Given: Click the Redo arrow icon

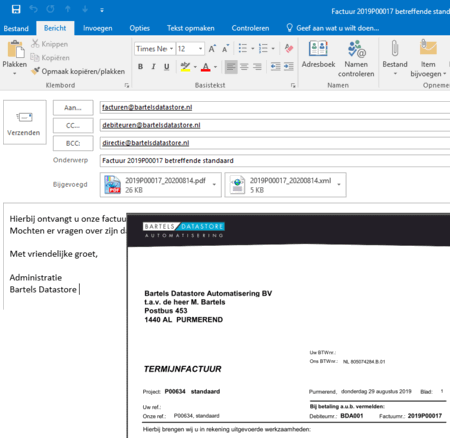Looking at the screenshot, I should point(51,9).
